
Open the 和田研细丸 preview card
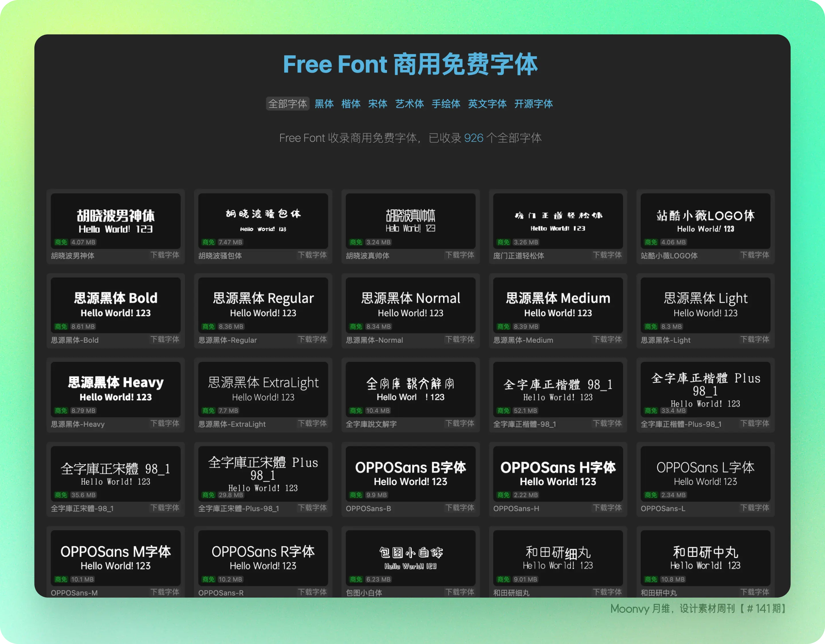558,558
